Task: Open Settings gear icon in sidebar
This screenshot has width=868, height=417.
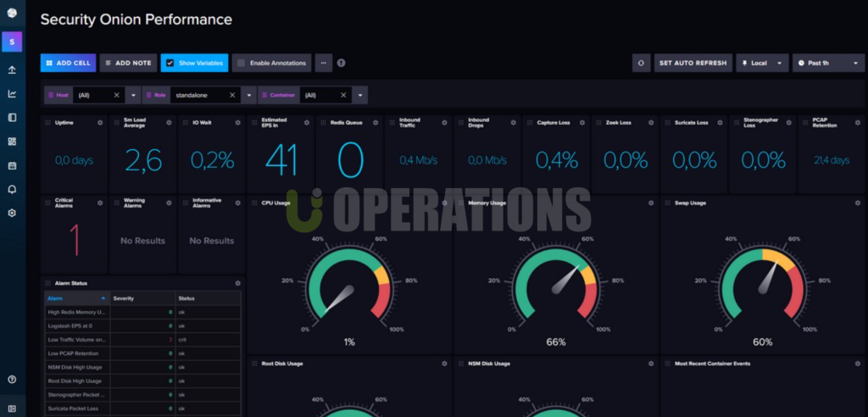Action: tap(12, 213)
